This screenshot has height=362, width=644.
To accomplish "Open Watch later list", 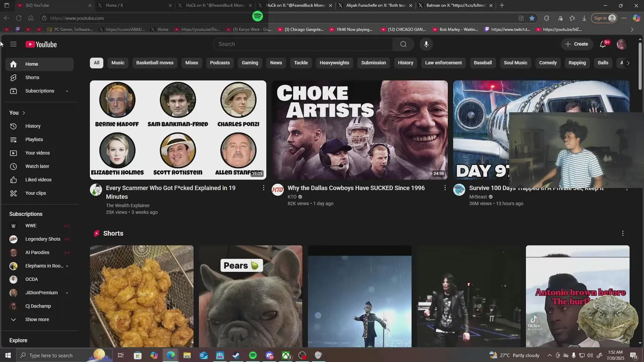I will [x=39, y=166].
